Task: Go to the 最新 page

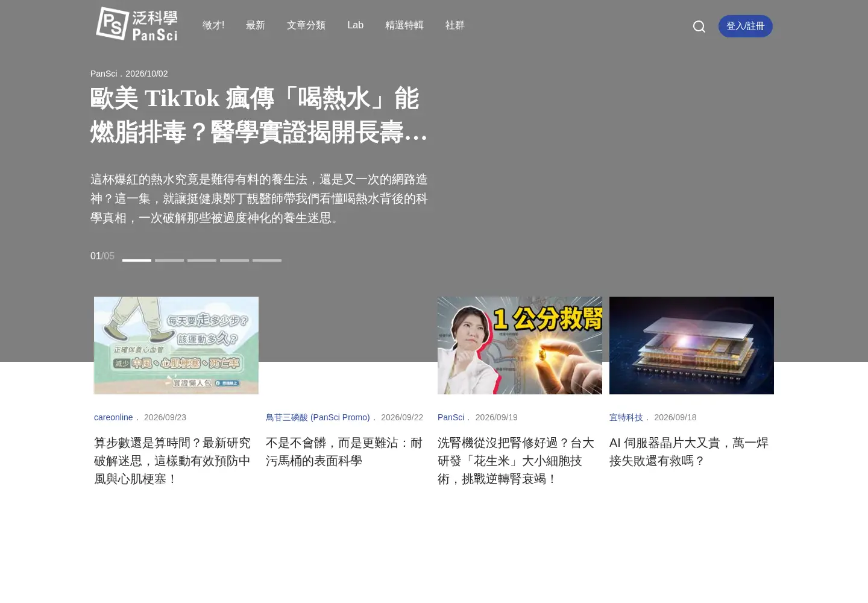Action: coord(256,25)
